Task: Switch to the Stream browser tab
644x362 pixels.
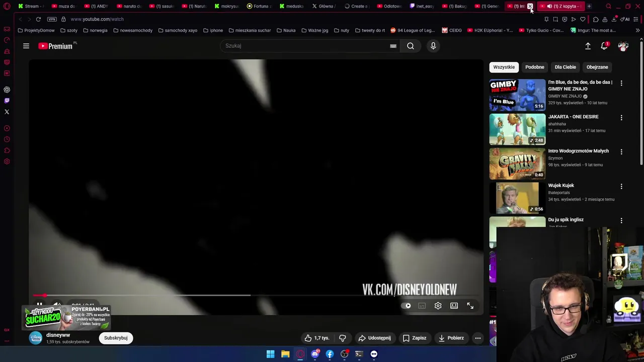Action: pyautogui.click(x=31, y=6)
